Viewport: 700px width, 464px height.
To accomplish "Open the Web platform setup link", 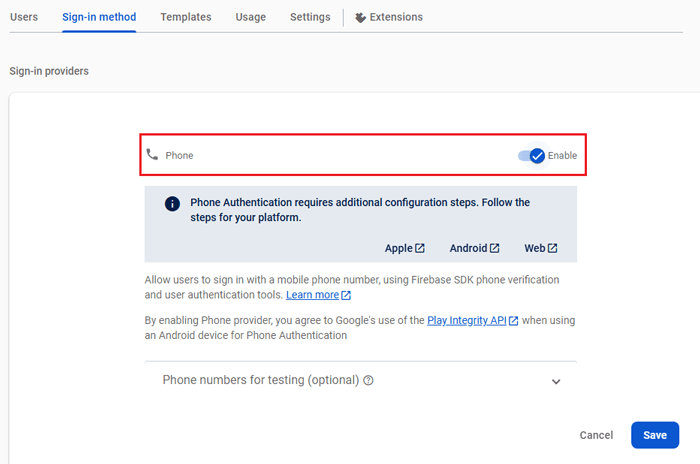I will coord(541,248).
